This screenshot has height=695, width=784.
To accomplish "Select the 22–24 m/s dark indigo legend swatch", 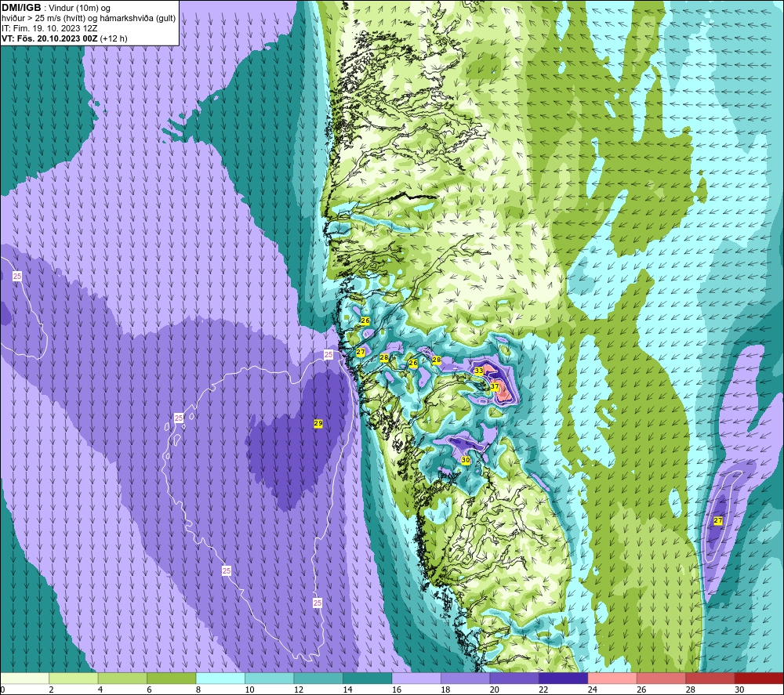I will click(x=564, y=678).
